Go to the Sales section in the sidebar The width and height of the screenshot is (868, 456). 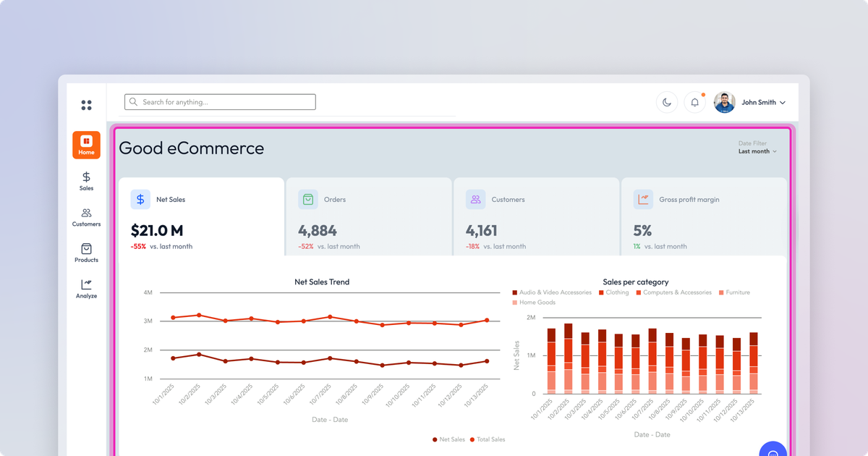pos(86,181)
